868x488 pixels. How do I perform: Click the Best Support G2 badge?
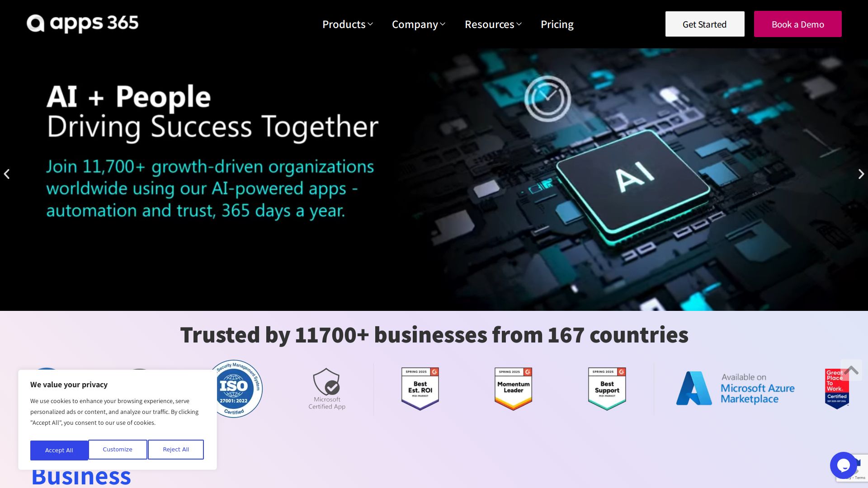point(607,389)
